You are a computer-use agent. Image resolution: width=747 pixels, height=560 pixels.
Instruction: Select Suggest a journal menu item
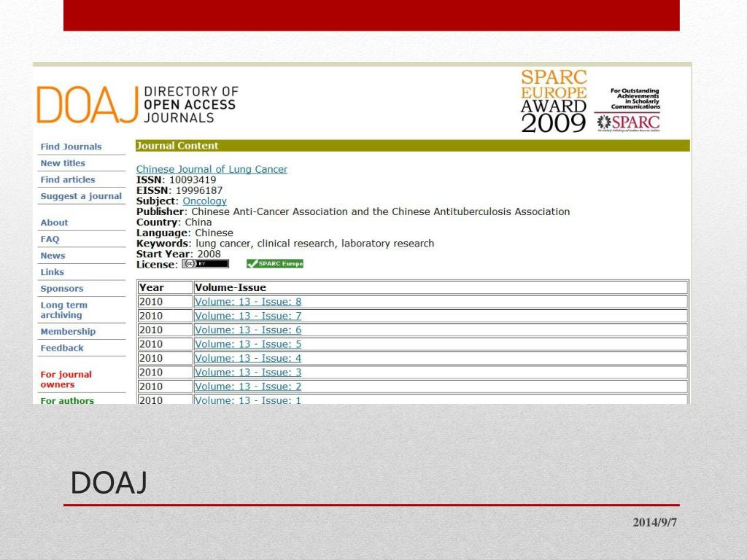(x=81, y=196)
